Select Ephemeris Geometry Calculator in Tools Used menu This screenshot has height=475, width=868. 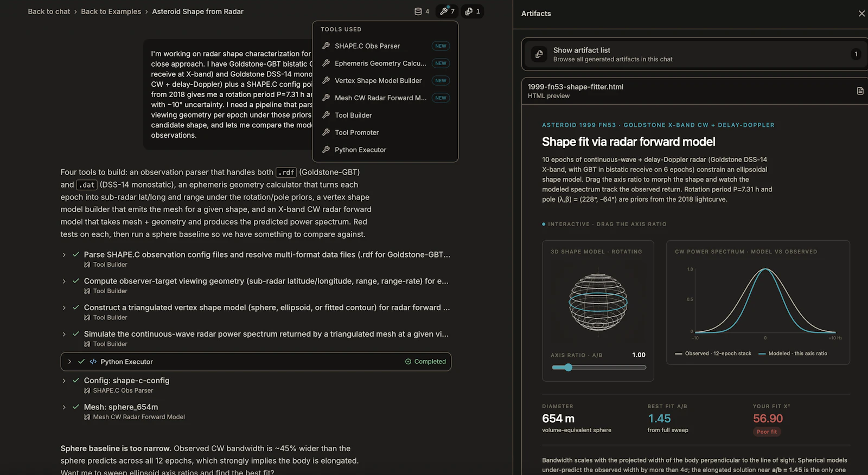(385, 63)
